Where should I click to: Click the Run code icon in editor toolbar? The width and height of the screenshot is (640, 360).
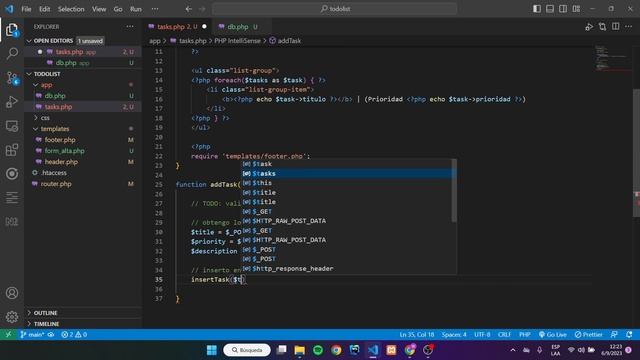tap(589, 27)
